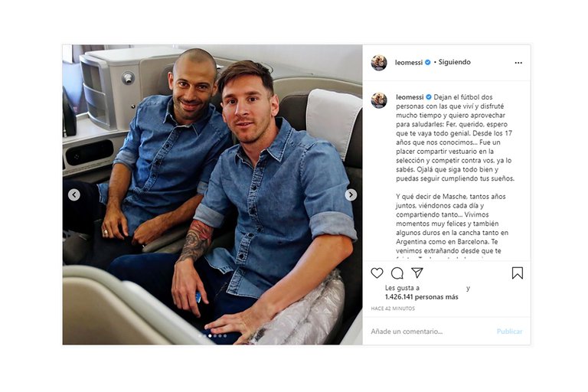Open the avatar beside the caption
Screen dimensions: 588x392
click(x=379, y=100)
